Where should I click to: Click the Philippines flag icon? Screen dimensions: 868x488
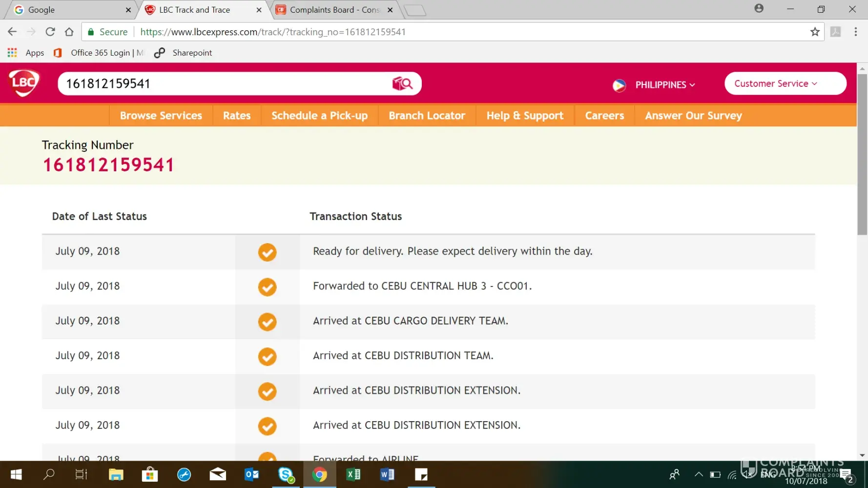(x=619, y=85)
